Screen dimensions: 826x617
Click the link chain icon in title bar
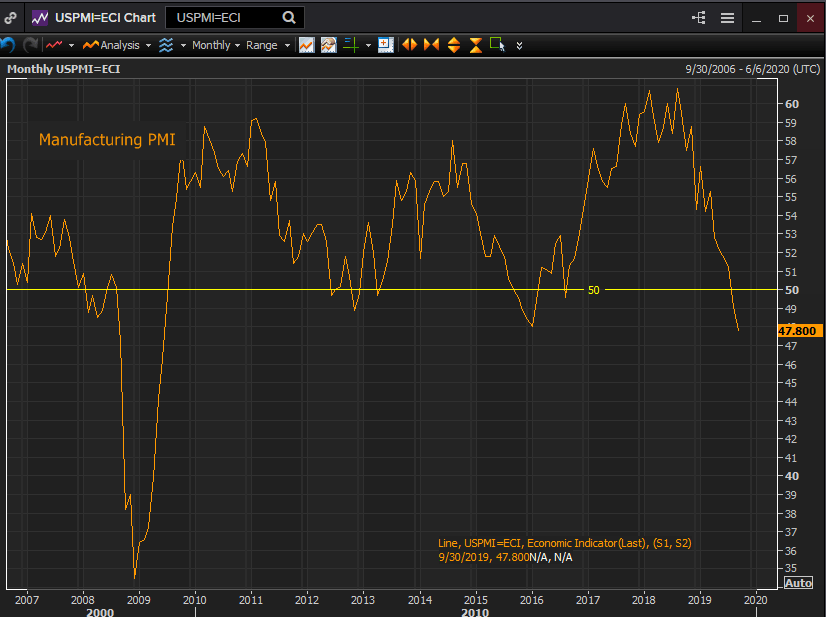point(11,18)
